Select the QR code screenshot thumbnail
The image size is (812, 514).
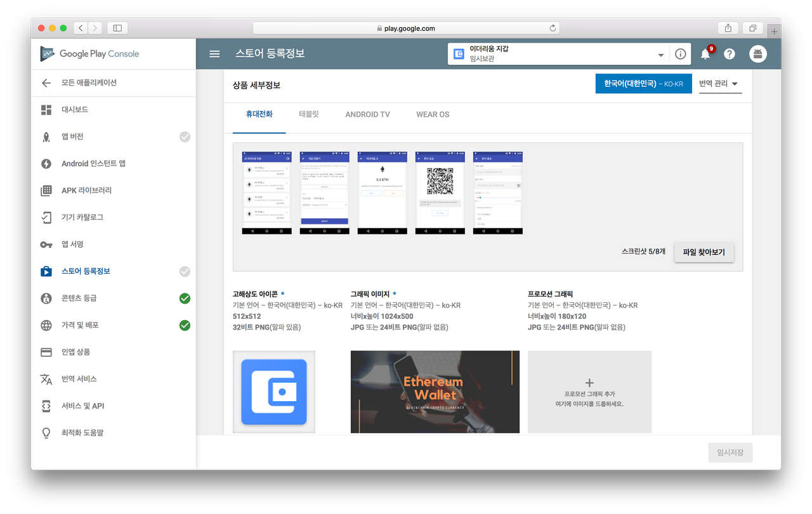pyautogui.click(x=440, y=192)
